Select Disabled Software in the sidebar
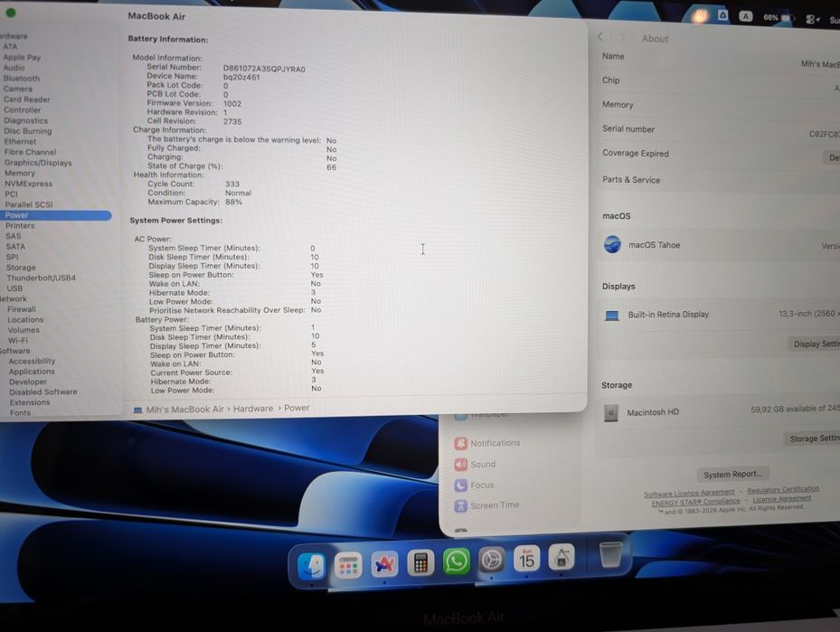This screenshot has width=840, height=632. point(42,392)
